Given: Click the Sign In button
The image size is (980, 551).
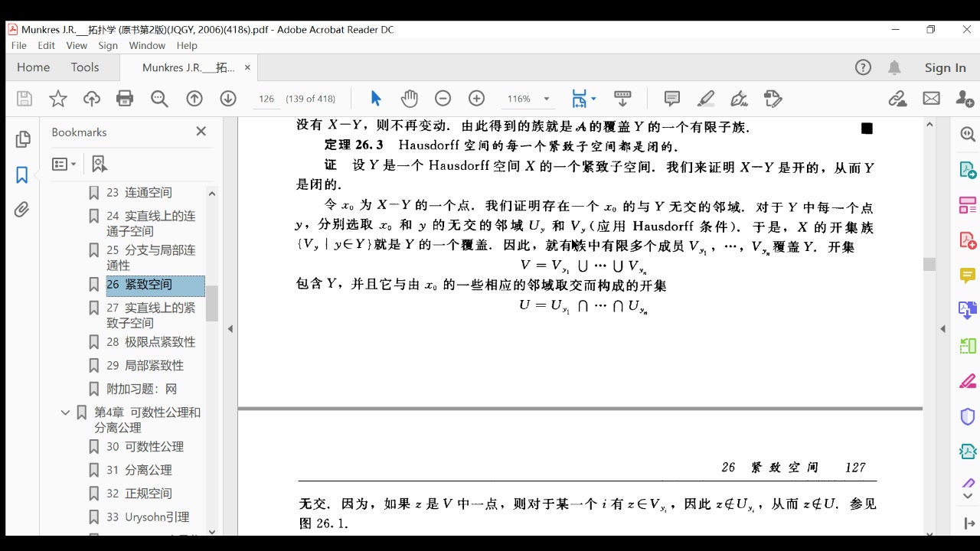Looking at the screenshot, I should tap(945, 67).
